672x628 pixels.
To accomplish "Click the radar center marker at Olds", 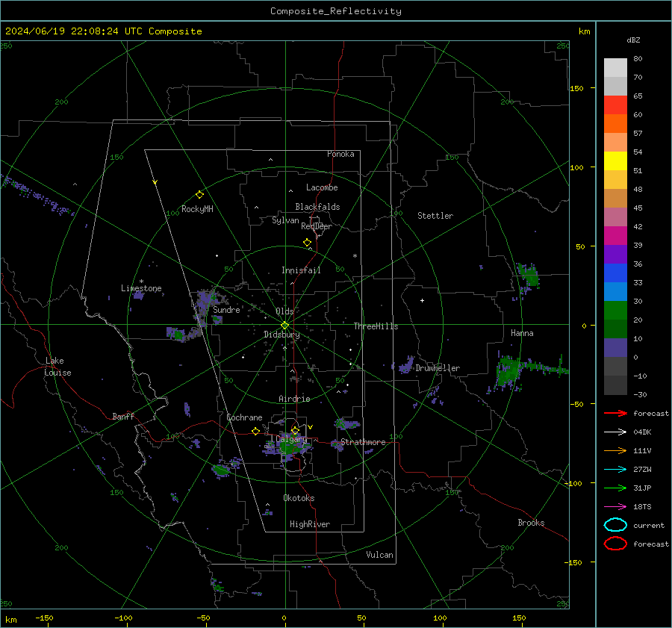I will point(285,326).
